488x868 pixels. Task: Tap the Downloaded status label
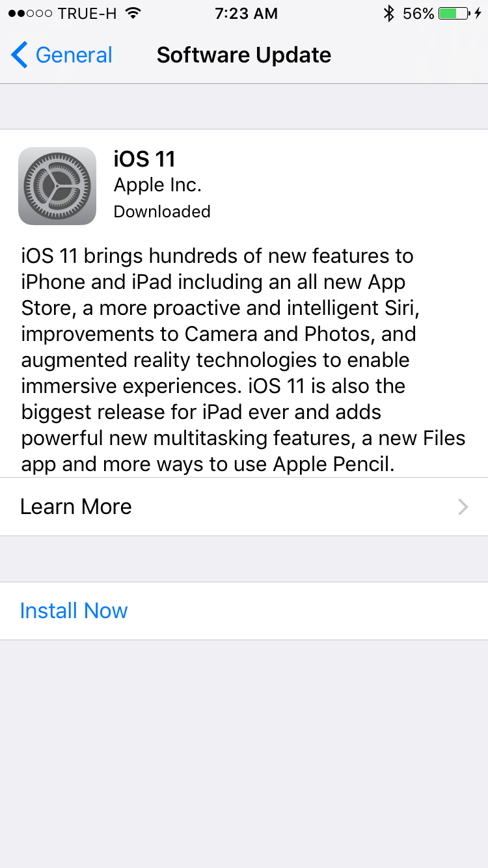click(x=162, y=212)
